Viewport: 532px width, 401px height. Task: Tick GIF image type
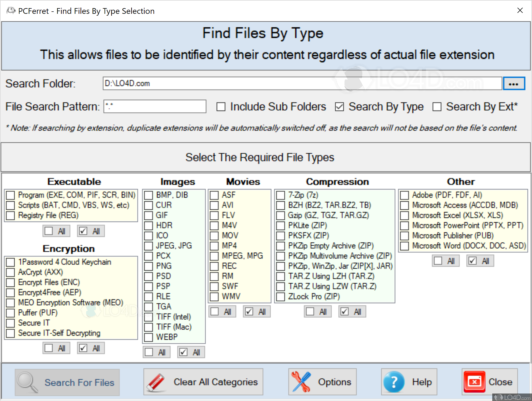tap(148, 215)
